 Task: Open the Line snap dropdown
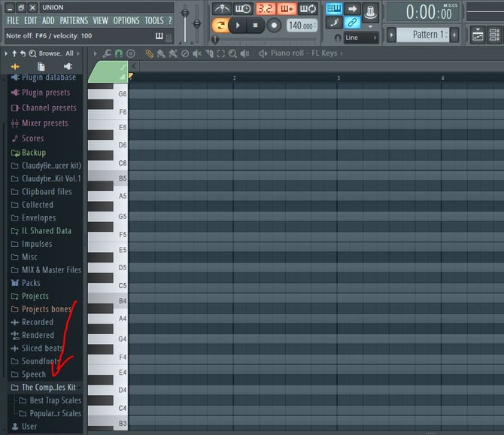coord(360,38)
